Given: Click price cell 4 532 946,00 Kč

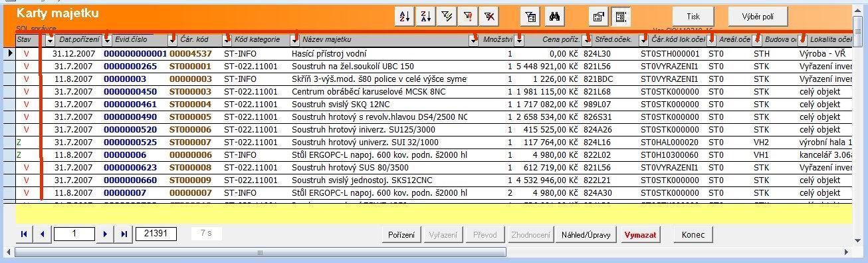Looking at the screenshot, I should tap(548, 180).
